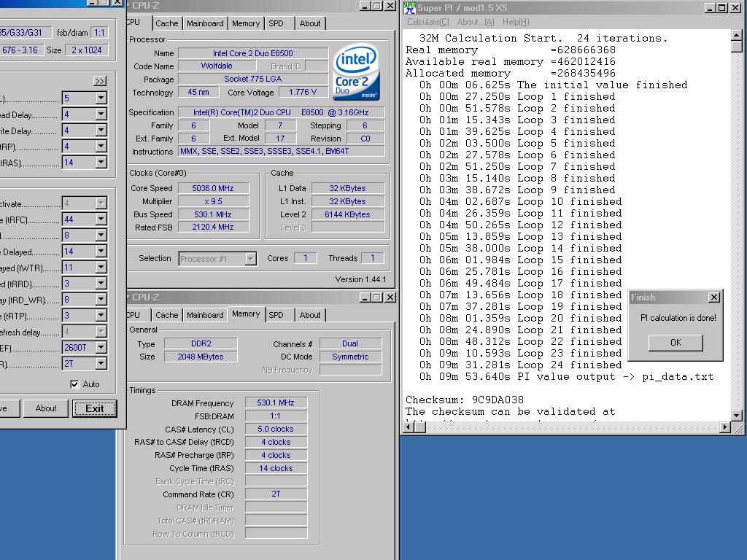Screen dimensions: 747x560
Task: Open the tRAS dropdown showing 14
Action: point(101,163)
